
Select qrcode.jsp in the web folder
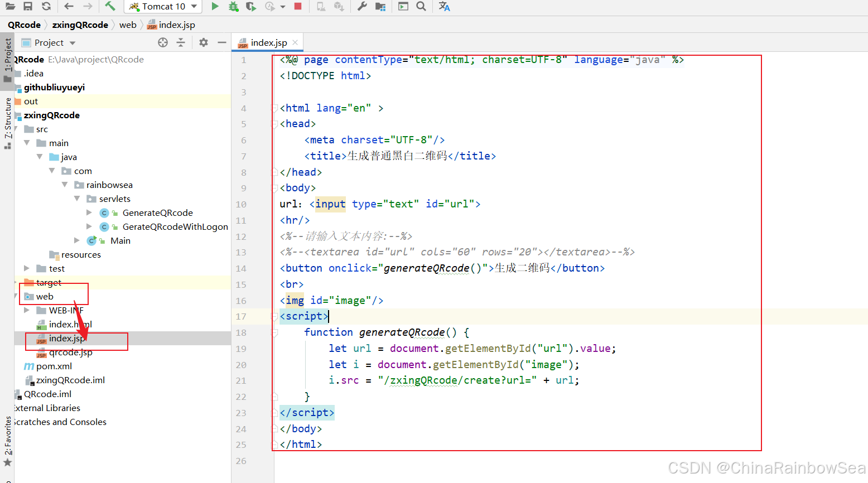click(70, 352)
